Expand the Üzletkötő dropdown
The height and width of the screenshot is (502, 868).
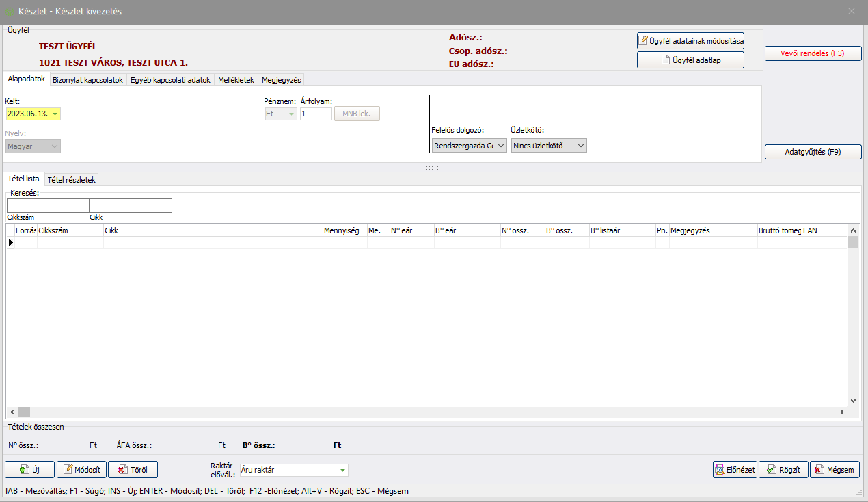click(580, 146)
